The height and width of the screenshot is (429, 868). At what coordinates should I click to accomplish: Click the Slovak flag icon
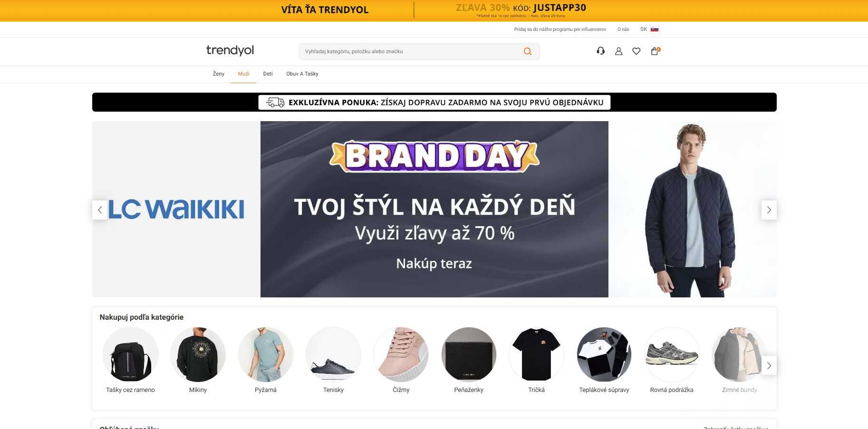click(655, 29)
